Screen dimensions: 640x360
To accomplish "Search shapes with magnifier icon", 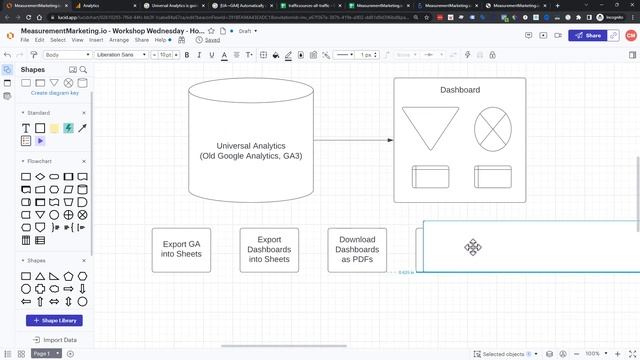I will pyautogui.click(x=83, y=70).
